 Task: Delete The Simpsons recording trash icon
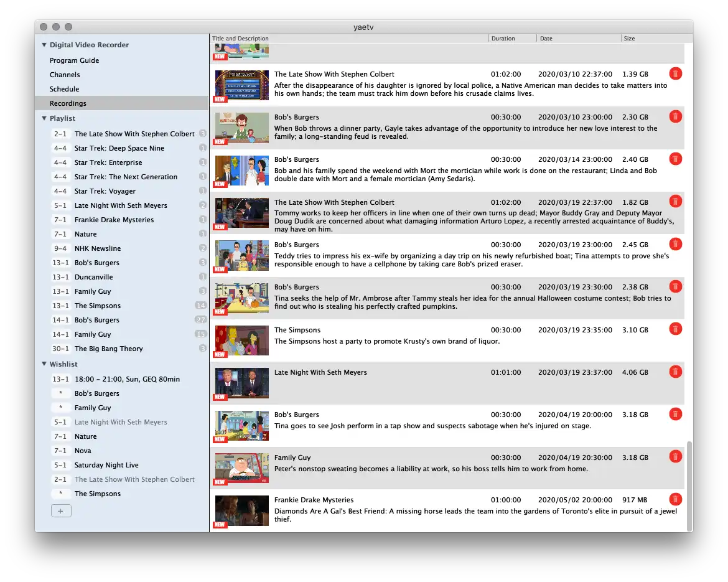click(x=676, y=329)
